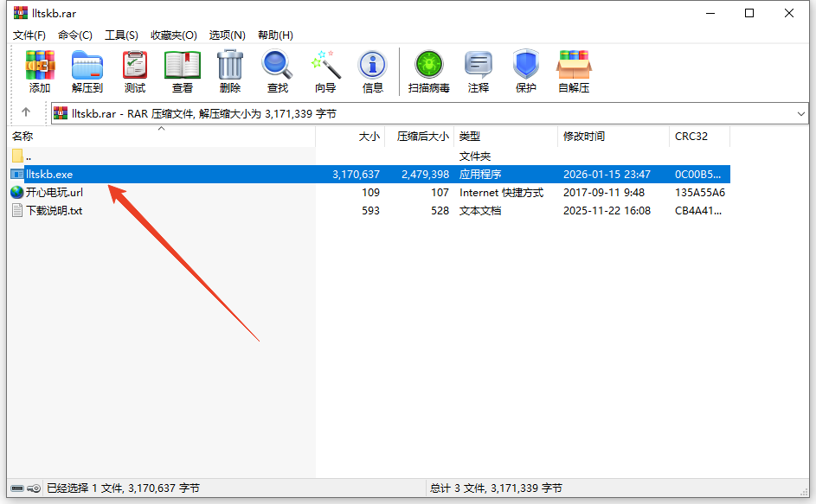The height and width of the screenshot is (504, 816).
Task: Close the lltskb.rar window
Action: (x=789, y=13)
